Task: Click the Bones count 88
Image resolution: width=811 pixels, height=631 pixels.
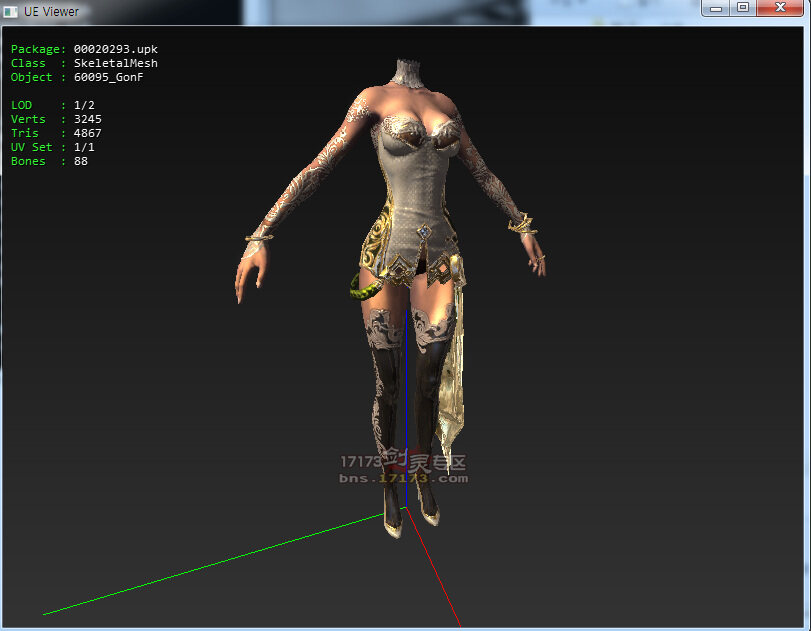Action: [x=81, y=161]
